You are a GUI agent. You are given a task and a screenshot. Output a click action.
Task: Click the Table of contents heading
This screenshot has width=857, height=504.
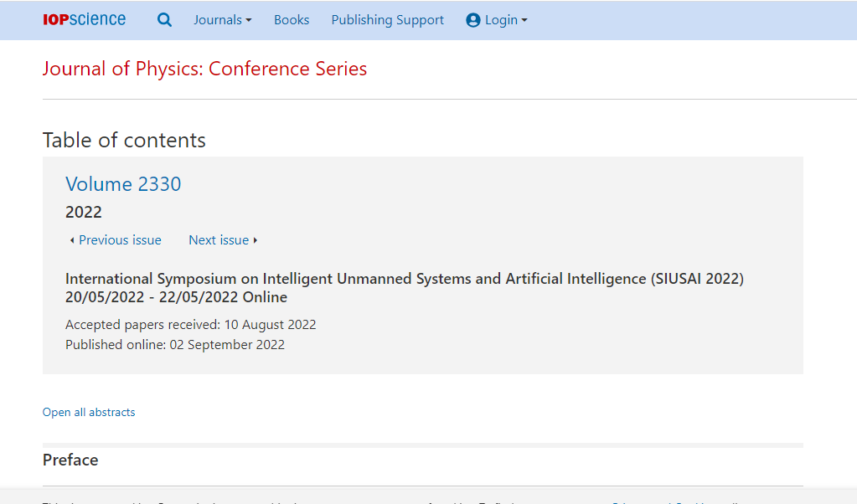[x=124, y=141]
